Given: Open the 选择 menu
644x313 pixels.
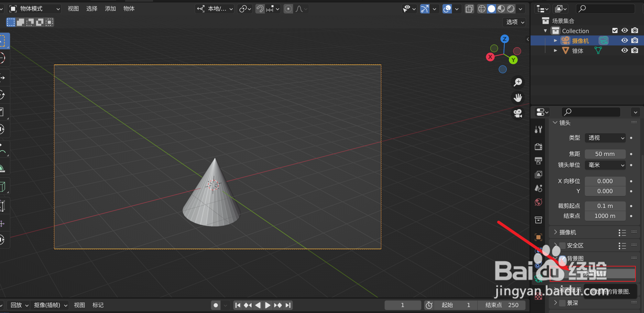Looking at the screenshot, I should tap(92, 9).
